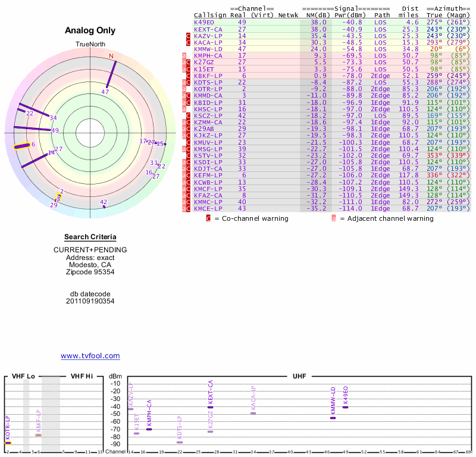The height and width of the screenshot is (457, 476).
Task: Click the KMMW-LD callsign in yellow row
Action: click(208, 49)
